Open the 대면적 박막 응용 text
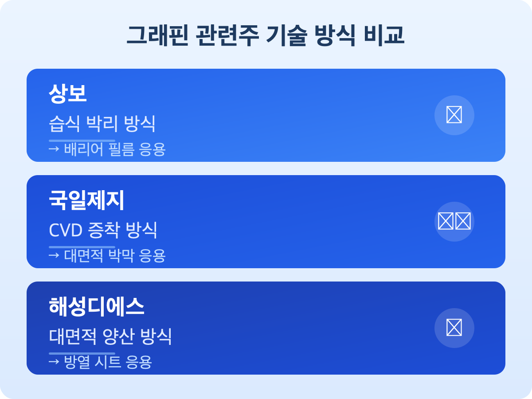Screen dimensions: 532x399 (x=114, y=256)
